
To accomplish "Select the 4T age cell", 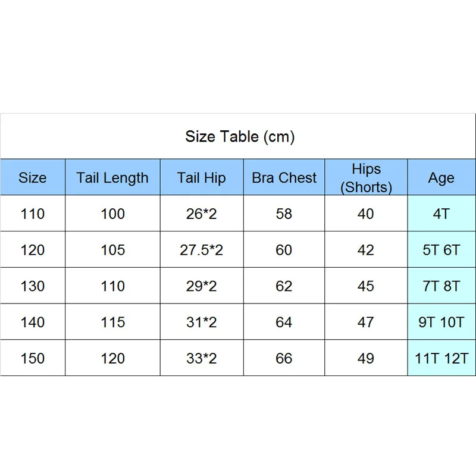I will point(441,214).
